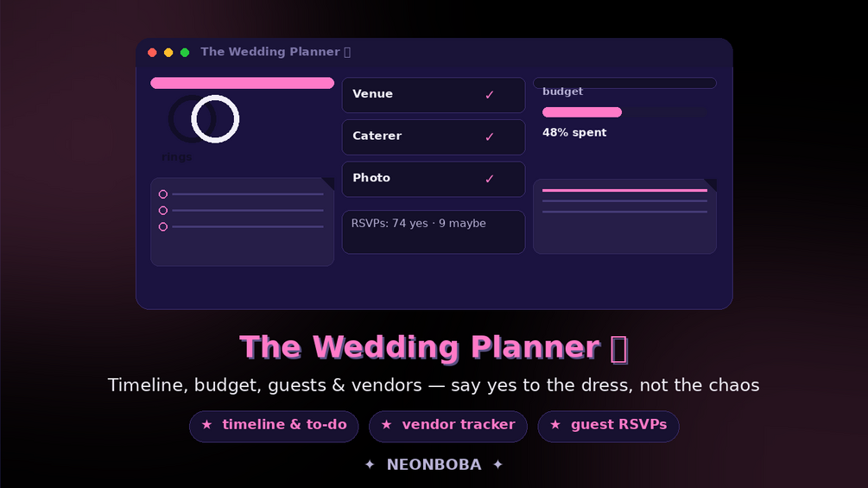Click the wedding rings icon
The height and width of the screenshot is (488, 868).
click(x=204, y=119)
